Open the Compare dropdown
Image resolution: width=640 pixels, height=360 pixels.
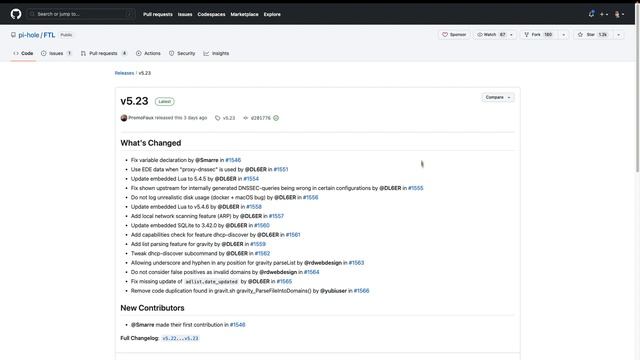(498, 98)
